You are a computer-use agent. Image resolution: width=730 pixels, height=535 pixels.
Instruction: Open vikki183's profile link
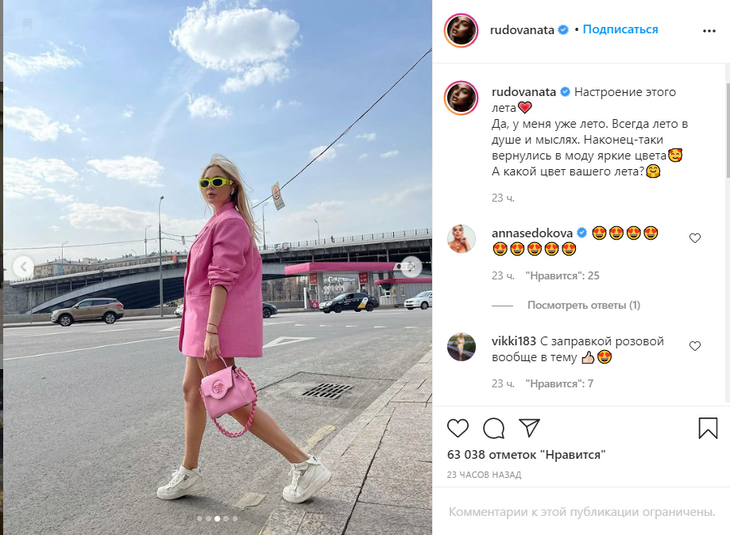coord(514,341)
